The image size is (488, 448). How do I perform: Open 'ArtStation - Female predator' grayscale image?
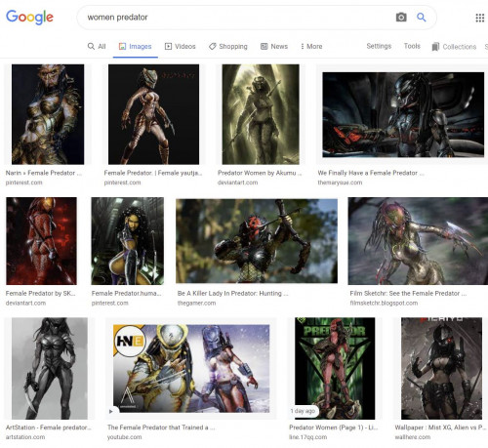[50, 369]
